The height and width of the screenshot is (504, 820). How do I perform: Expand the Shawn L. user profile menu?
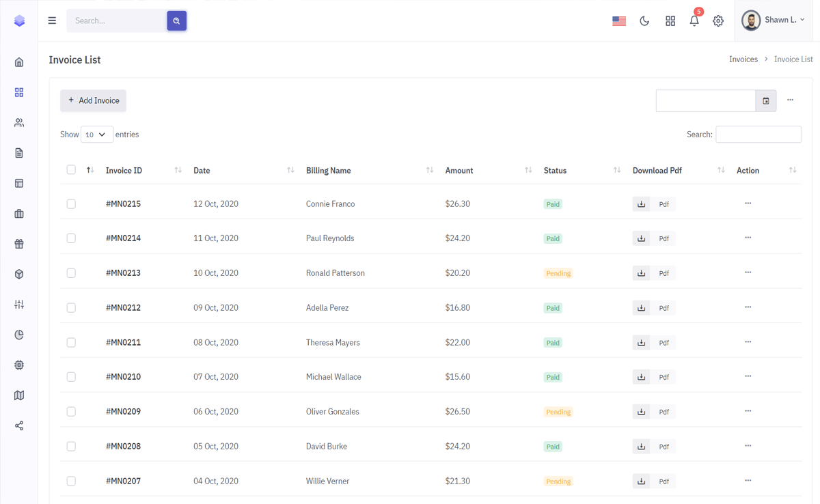click(774, 20)
